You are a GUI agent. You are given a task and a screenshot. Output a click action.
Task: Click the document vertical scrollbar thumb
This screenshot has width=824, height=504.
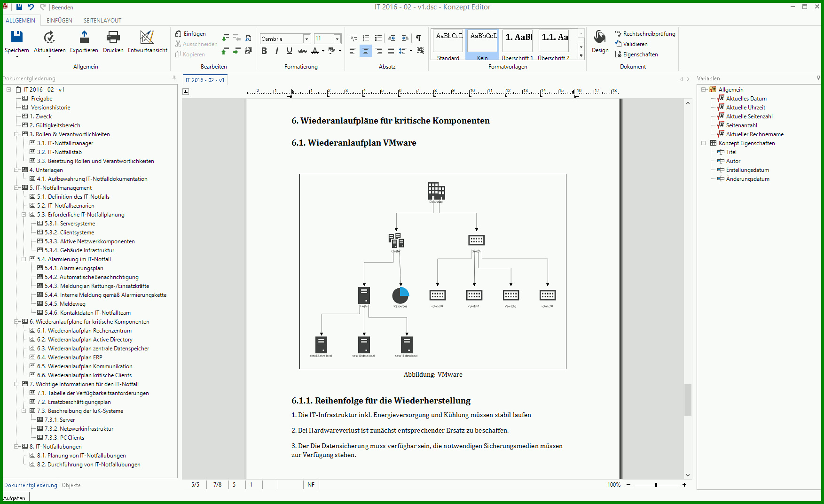(x=688, y=400)
